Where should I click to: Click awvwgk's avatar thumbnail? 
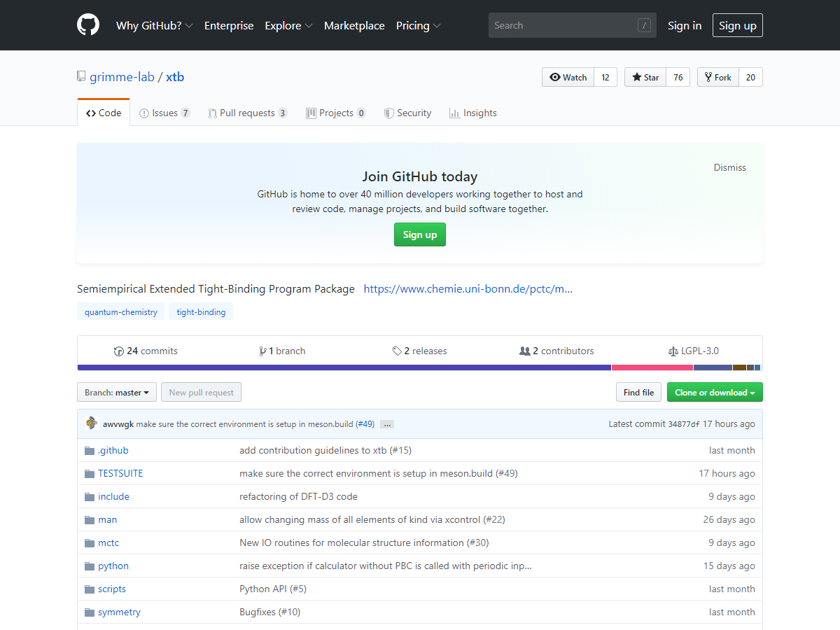(x=92, y=423)
